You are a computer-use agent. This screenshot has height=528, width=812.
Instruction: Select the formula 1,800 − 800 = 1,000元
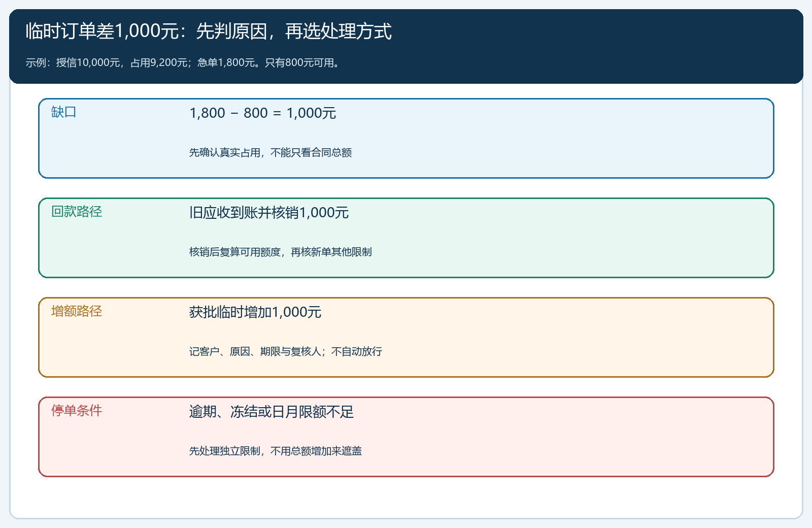click(x=262, y=113)
